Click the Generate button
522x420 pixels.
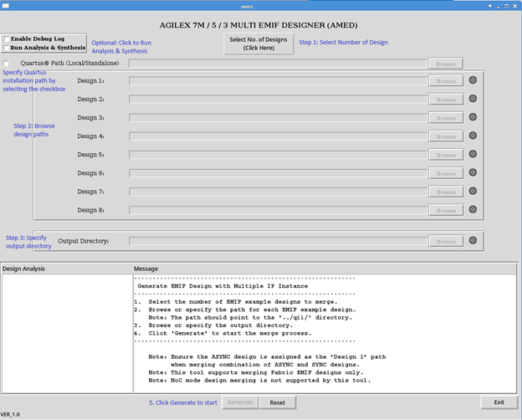pos(240,402)
